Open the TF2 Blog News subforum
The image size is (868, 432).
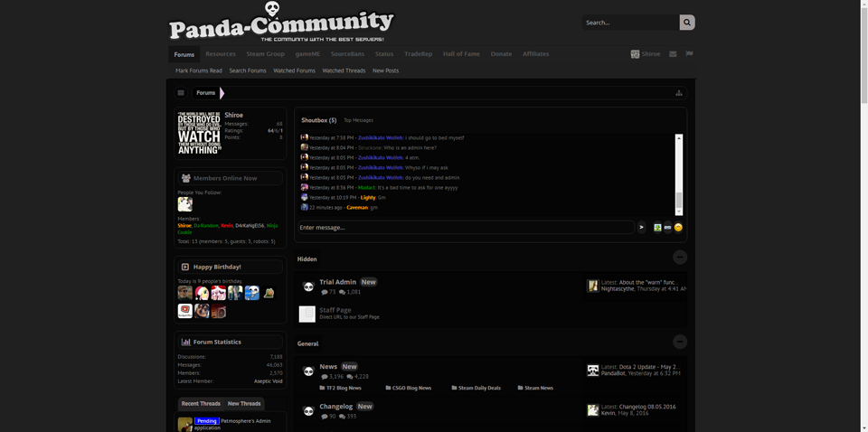[344, 388]
